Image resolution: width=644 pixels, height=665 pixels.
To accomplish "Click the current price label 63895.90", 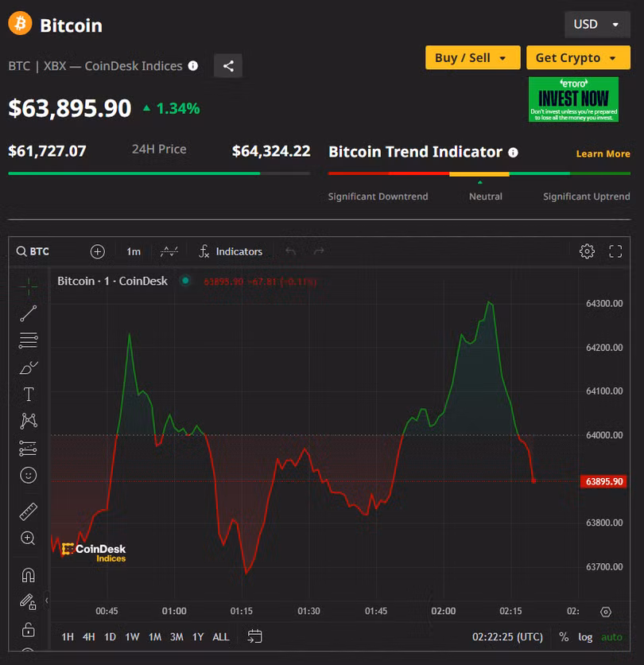I will pos(603,481).
